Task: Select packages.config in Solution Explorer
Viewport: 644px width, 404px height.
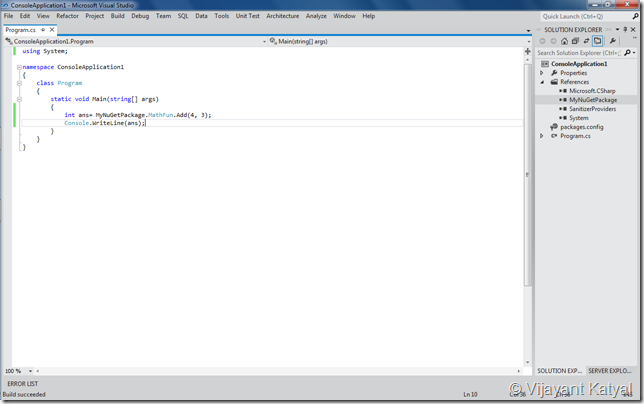Action: point(582,127)
